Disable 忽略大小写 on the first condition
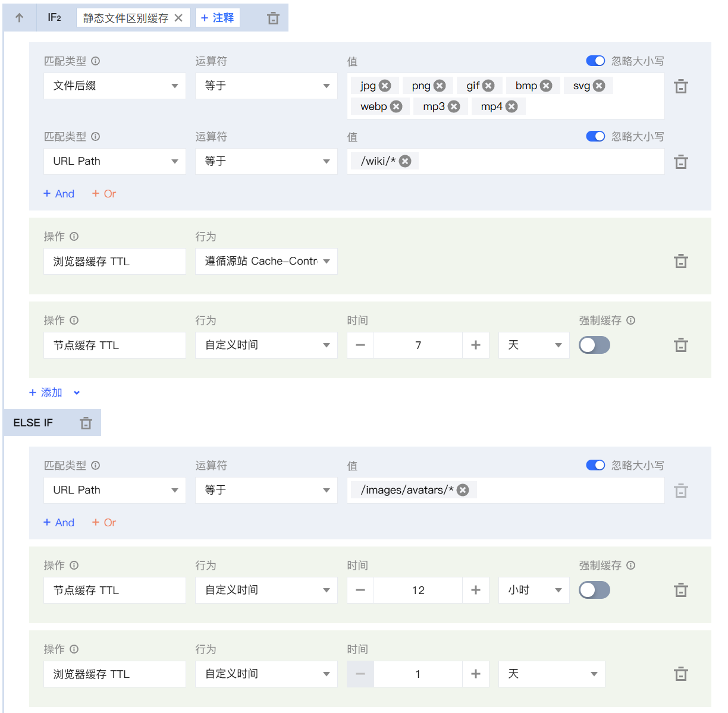This screenshot has width=728, height=713. pos(595,61)
